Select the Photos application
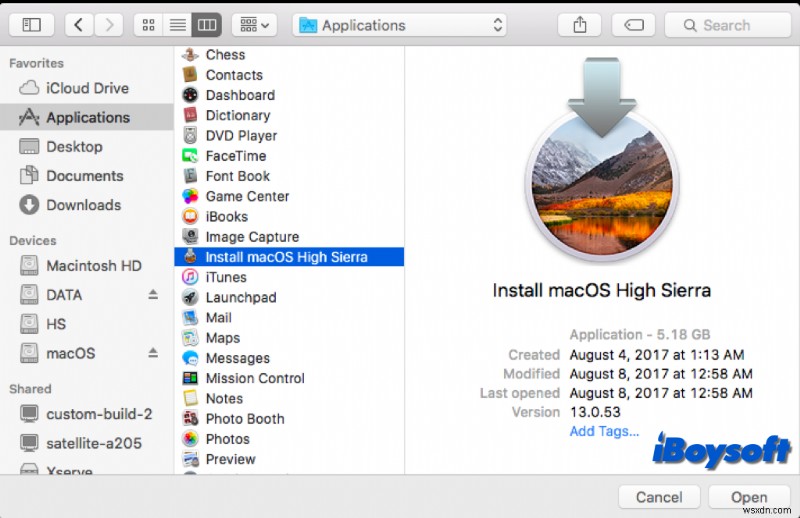 (289, 439)
